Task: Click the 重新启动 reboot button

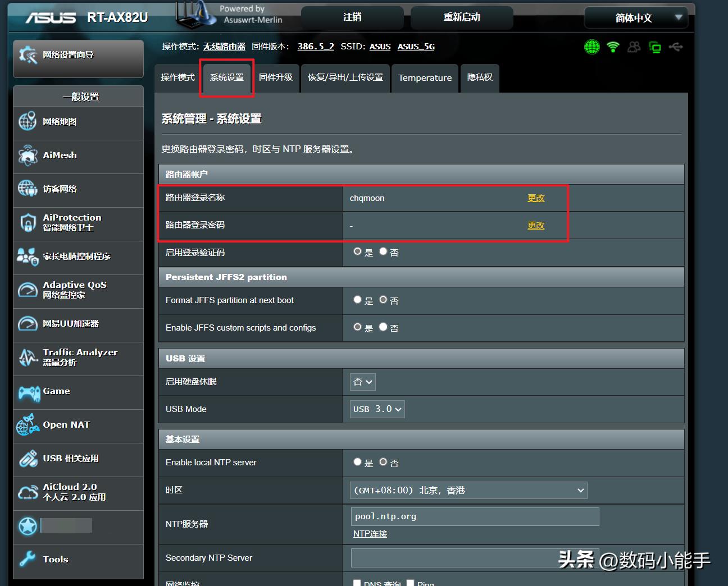Action: 462,17
